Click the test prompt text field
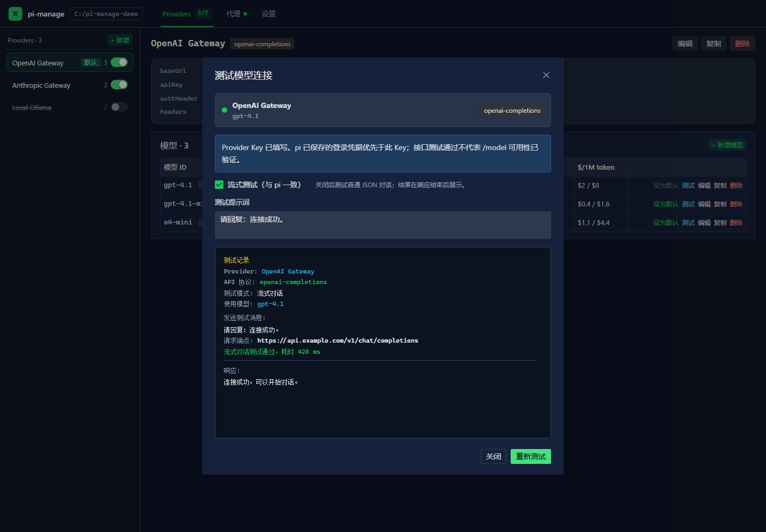 point(383,225)
